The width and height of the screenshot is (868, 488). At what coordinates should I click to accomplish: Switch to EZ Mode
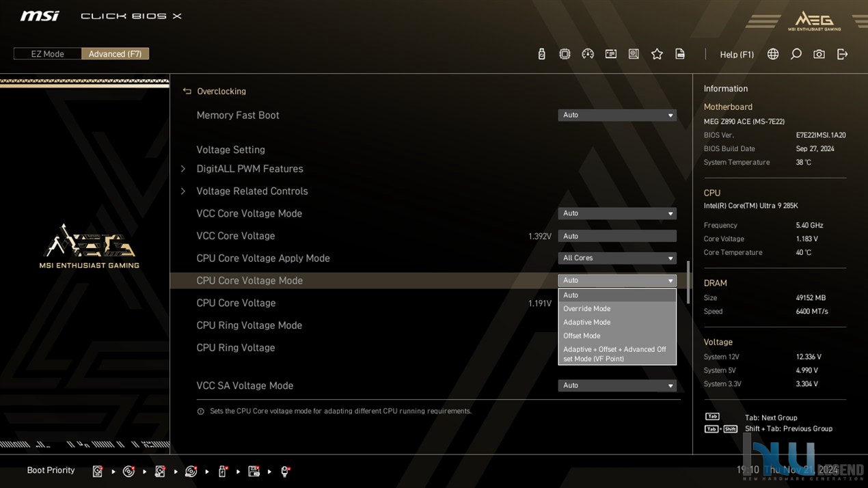[47, 54]
